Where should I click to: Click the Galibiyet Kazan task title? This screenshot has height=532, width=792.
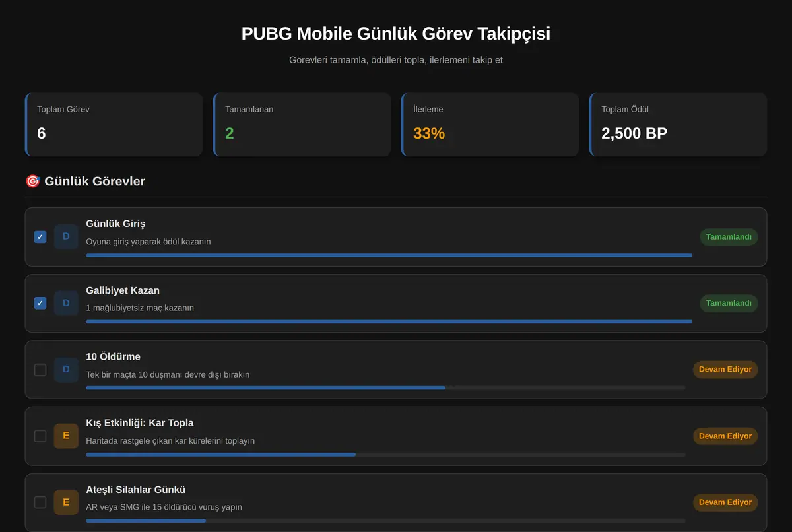[123, 290]
